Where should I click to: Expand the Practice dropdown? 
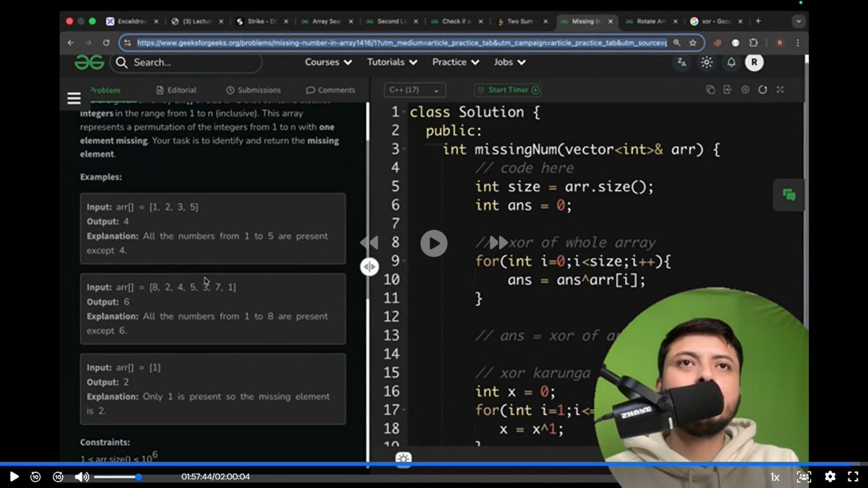pos(456,62)
